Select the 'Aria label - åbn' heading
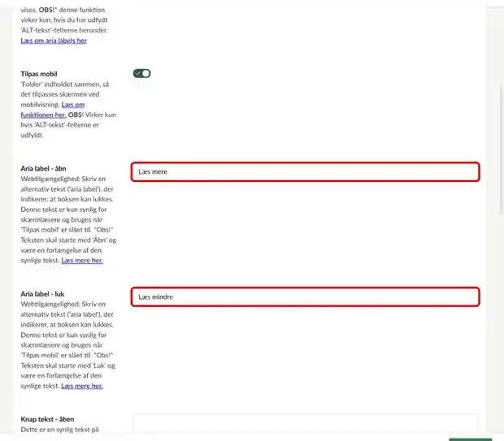The image size is (504, 441). pos(43,169)
